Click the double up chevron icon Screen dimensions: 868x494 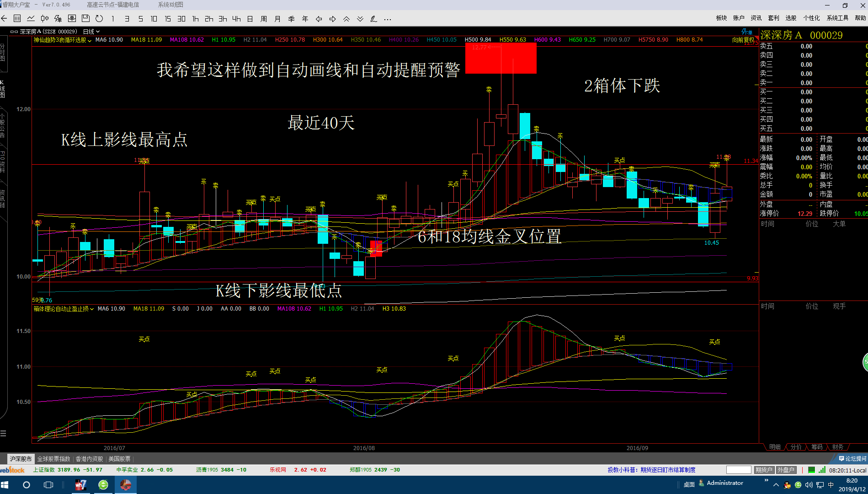pyautogui.click(x=346, y=19)
